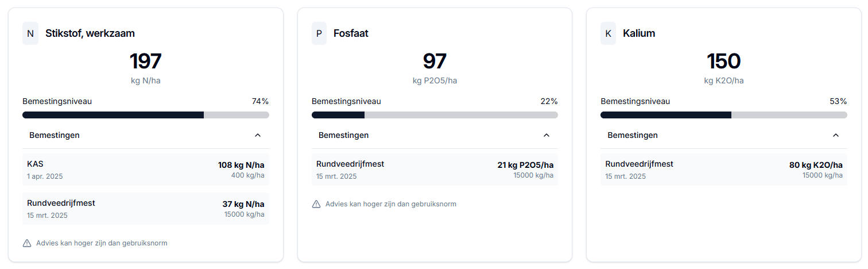Click warning triangle icon in Fosfaat card
The image size is (868, 269).
(316, 204)
